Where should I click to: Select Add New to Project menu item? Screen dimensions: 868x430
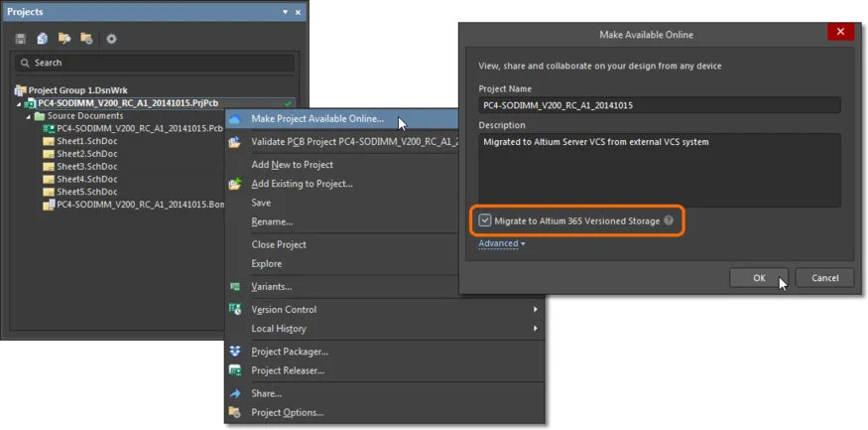[x=293, y=165]
